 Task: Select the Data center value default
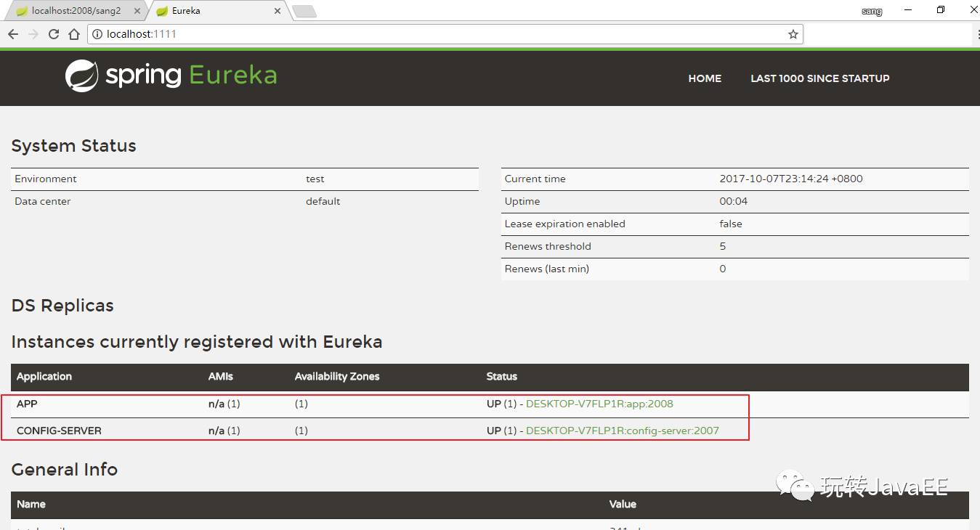pos(323,201)
